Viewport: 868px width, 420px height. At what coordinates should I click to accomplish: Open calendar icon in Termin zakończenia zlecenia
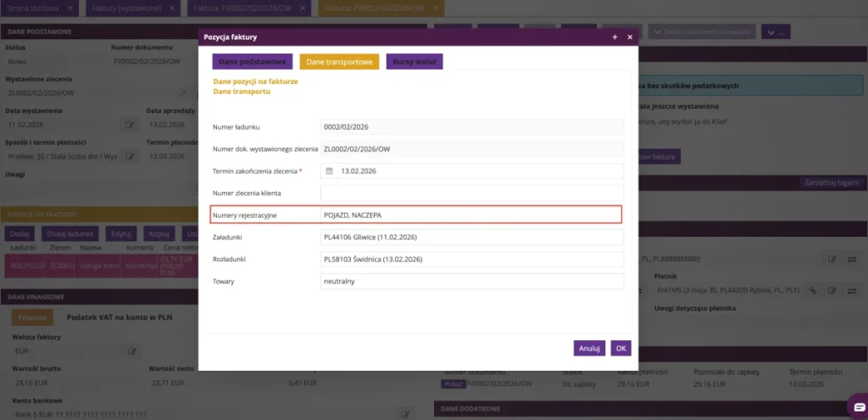[x=329, y=171]
